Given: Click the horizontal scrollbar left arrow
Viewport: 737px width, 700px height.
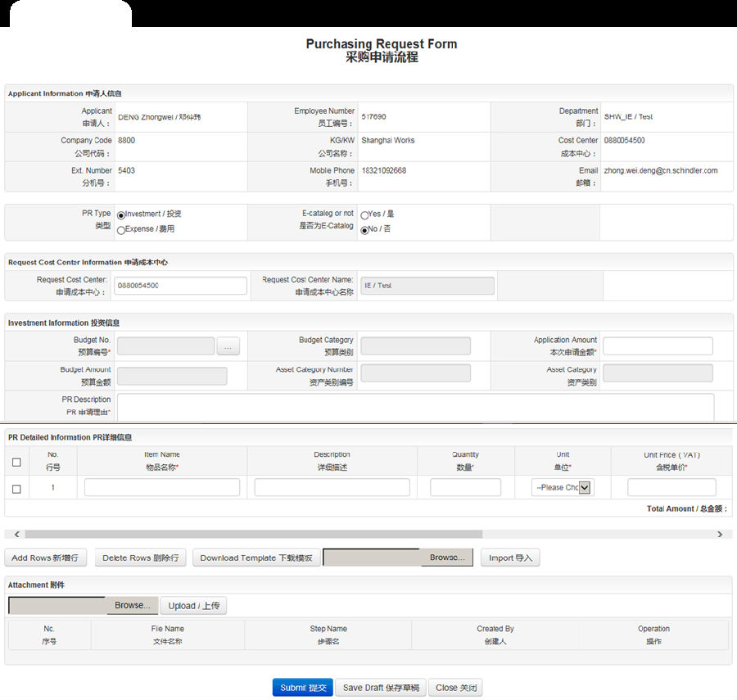Looking at the screenshot, I should [x=17, y=534].
